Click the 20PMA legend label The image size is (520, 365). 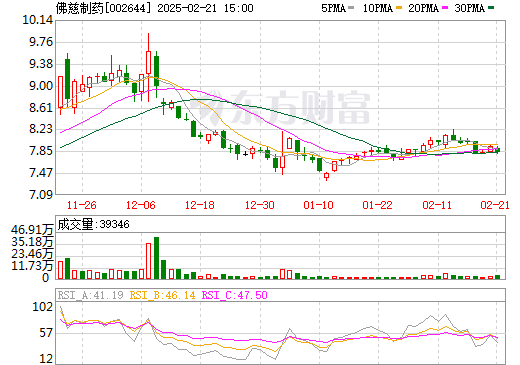click(423, 8)
